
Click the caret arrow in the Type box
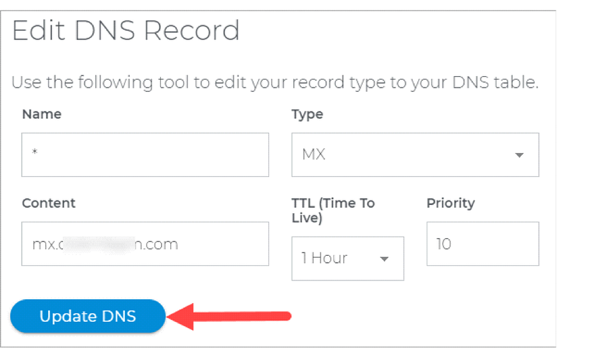[519, 155]
